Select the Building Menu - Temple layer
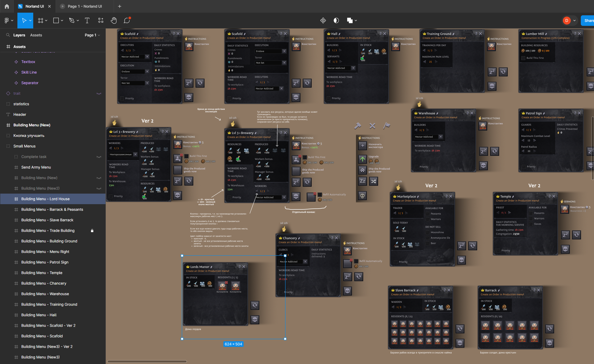 click(x=53, y=273)
